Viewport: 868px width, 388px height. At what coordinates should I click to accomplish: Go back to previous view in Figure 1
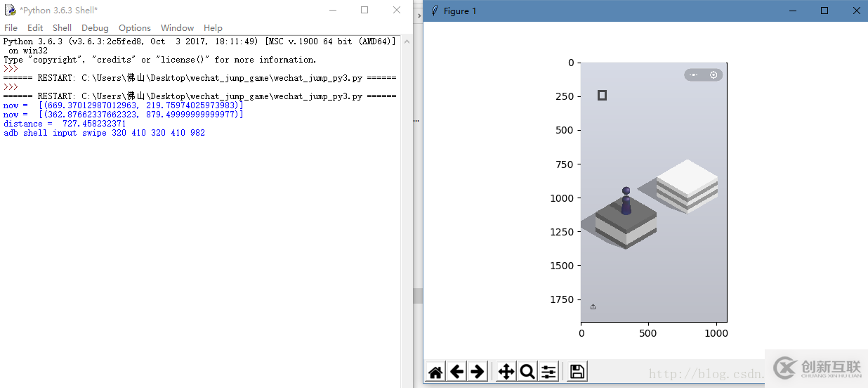pyautogui.click(x=456, y=372)
